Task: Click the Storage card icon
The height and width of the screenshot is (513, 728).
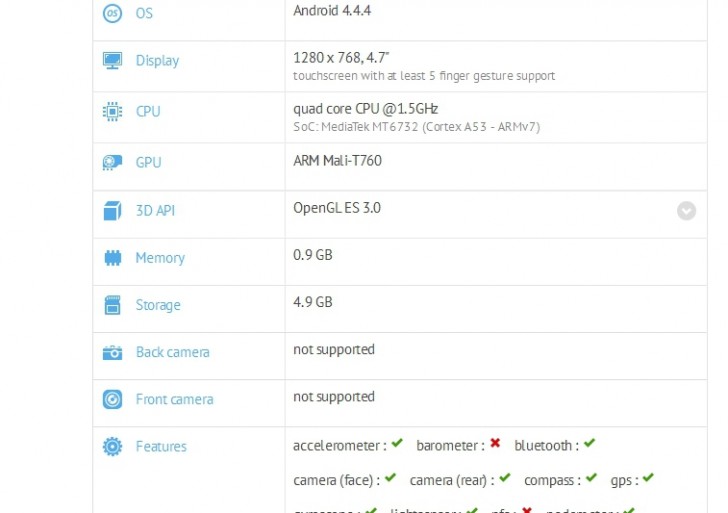Action: tap(113, 305)
